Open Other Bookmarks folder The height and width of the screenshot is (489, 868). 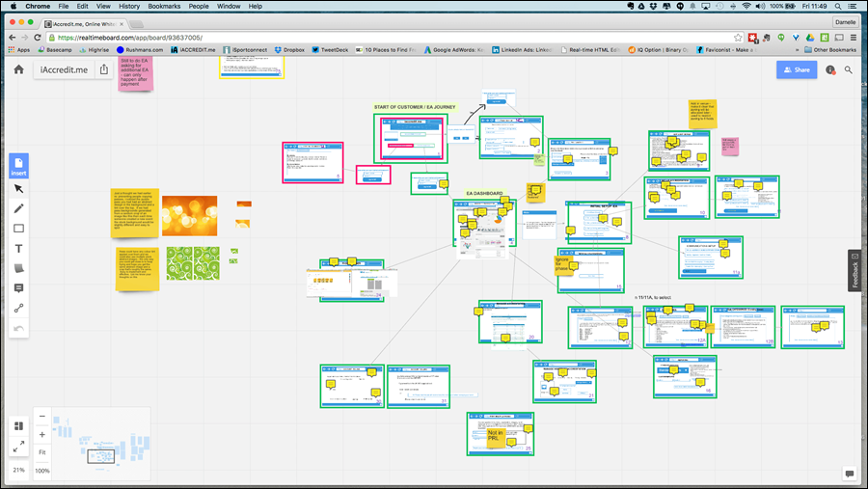tap(830, 50)
